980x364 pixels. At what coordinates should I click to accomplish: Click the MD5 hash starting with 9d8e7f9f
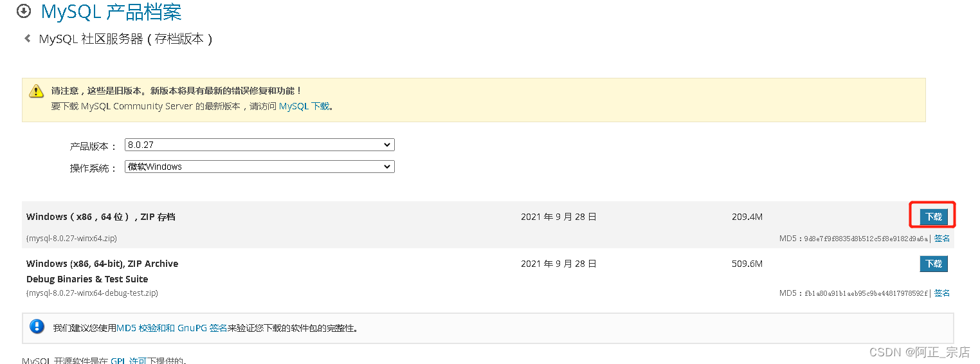point(866,239)
